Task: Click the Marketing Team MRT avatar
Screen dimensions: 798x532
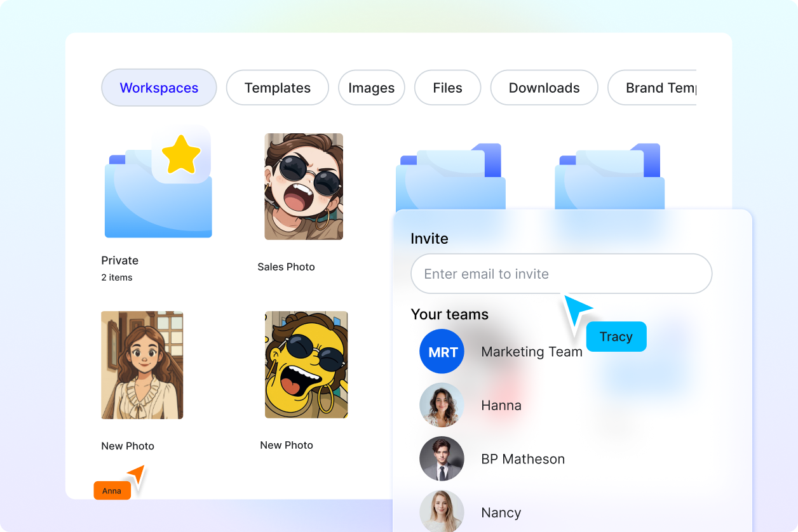Action: [x=442, y=351]
